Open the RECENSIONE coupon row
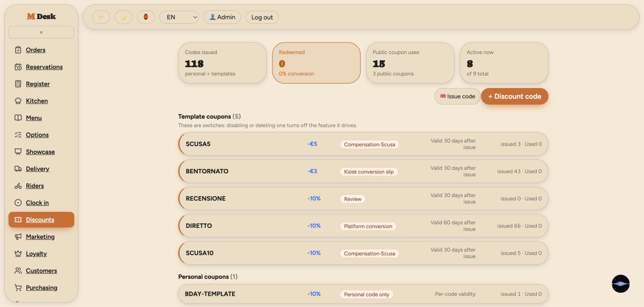This screenshot has width=644, height=307. tap(363, 198)
